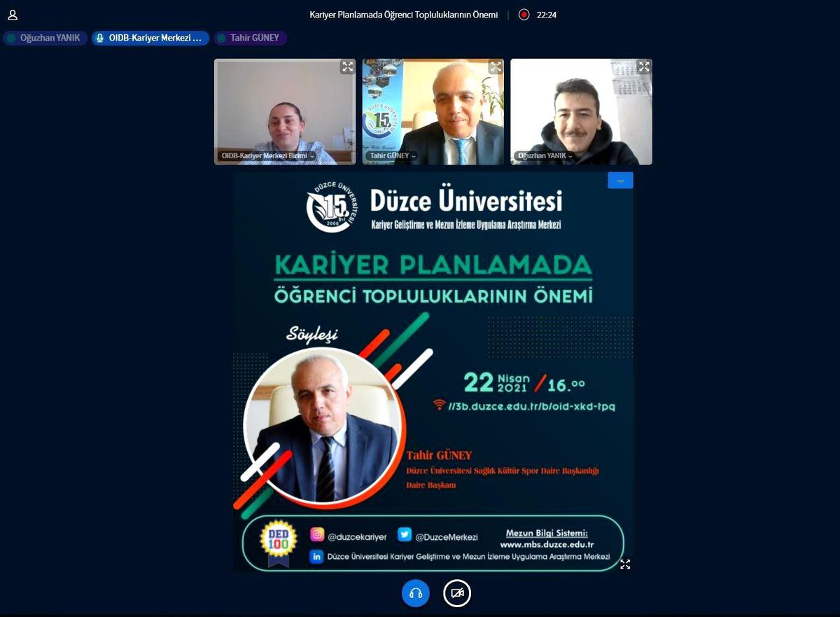Select the Tahir GÜNEY talker pill
This screenshot has height=617, width=840.
(251, 39)
